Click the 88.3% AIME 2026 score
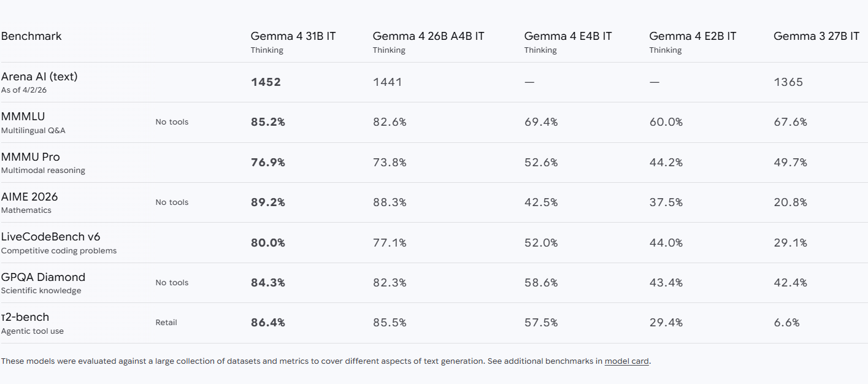 click(390, 202)
